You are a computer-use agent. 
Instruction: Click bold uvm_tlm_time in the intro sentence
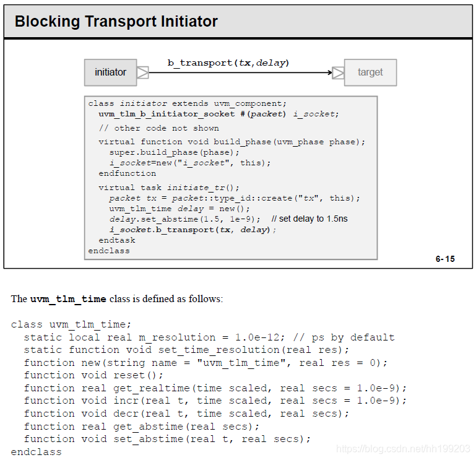click(x=68, y=299)
